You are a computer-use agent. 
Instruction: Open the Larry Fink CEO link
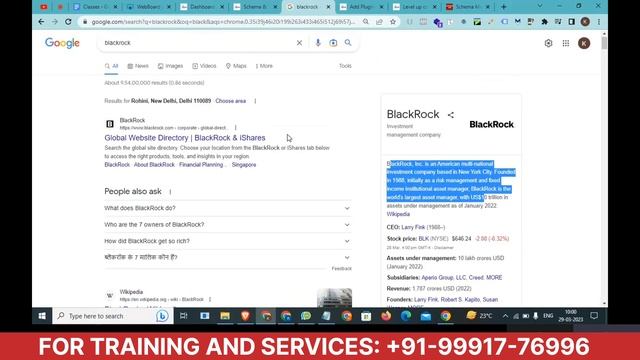click(x=413, y=227)
